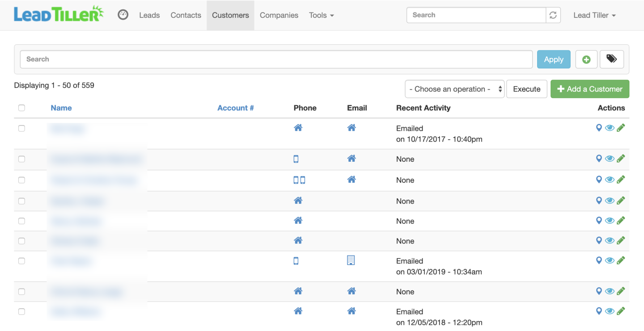Open the dashboard gauge icon in navbar
The image size is (644, 331).
[123, 15]
